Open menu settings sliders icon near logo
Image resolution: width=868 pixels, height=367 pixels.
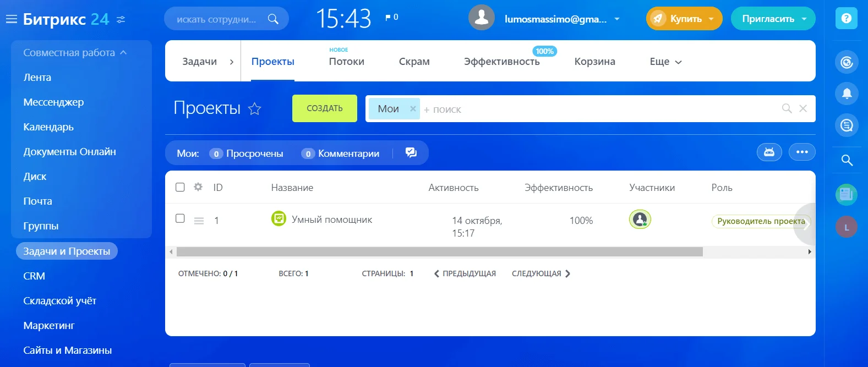121,19
